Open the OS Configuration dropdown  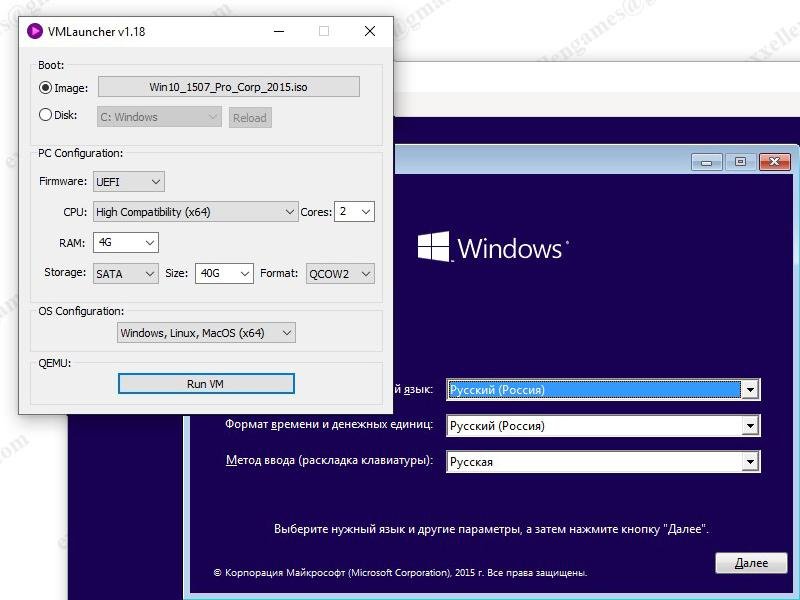coord(206,333)
